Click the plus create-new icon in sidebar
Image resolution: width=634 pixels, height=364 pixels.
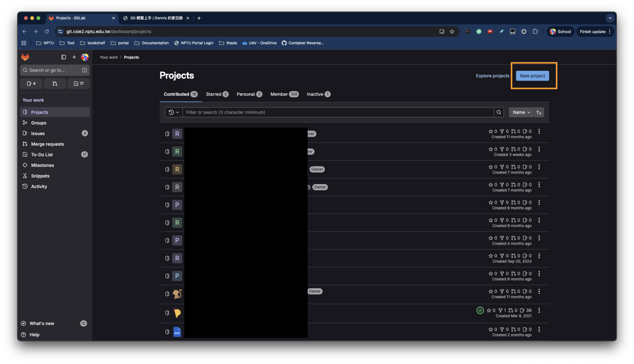[74, 57]
